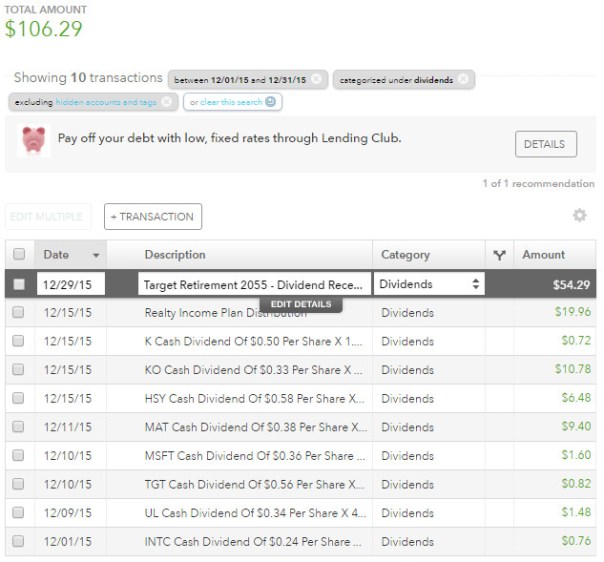Remove the 'categorized under dividends' filter
Screen dimensions: 604x562
pos(465,79)
